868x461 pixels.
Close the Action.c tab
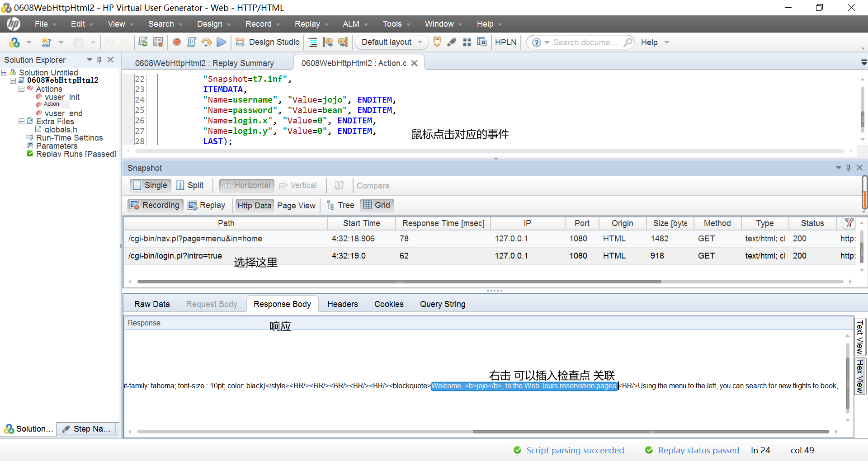coord(414,63)
